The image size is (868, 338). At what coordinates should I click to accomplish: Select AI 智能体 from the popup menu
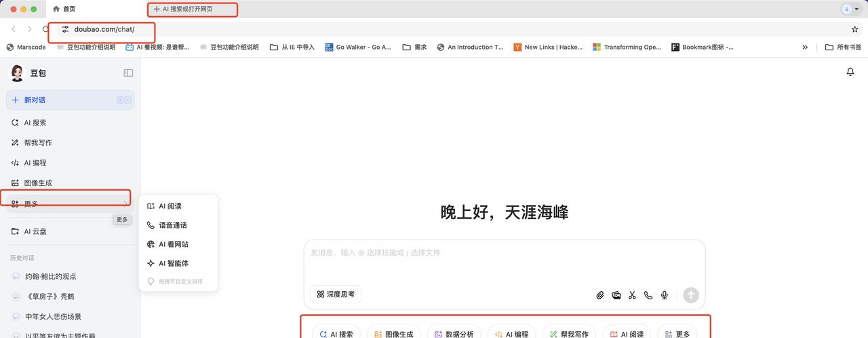[x=178, y=263]
